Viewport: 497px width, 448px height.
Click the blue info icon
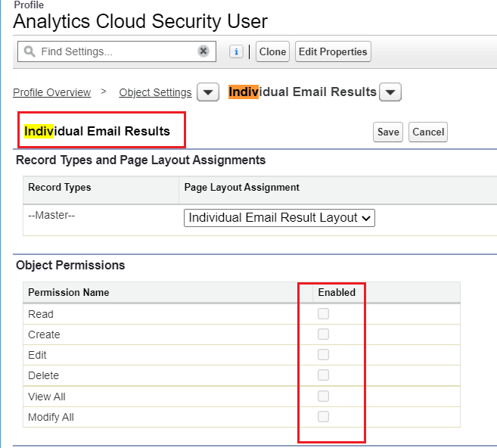(236, 51)
